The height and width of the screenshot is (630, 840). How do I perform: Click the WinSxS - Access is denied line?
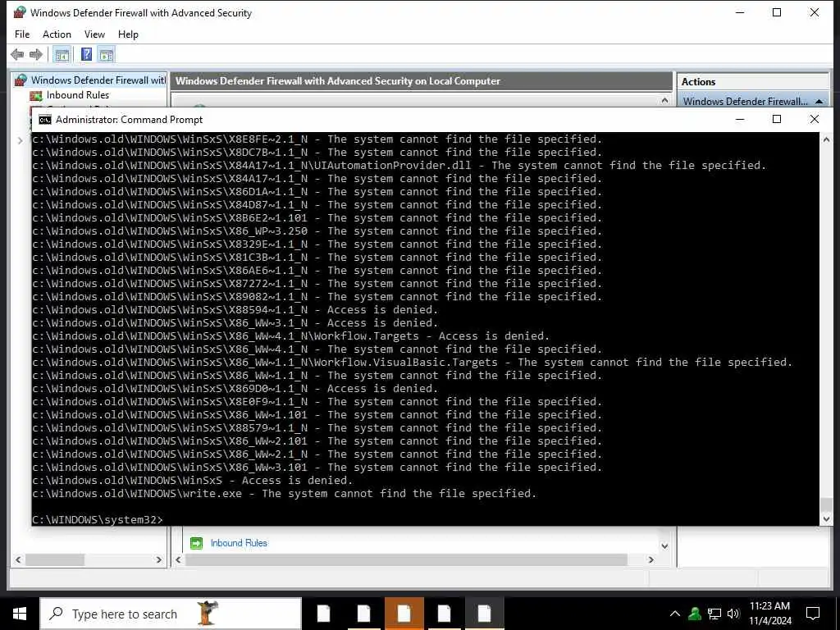(192, 480)
